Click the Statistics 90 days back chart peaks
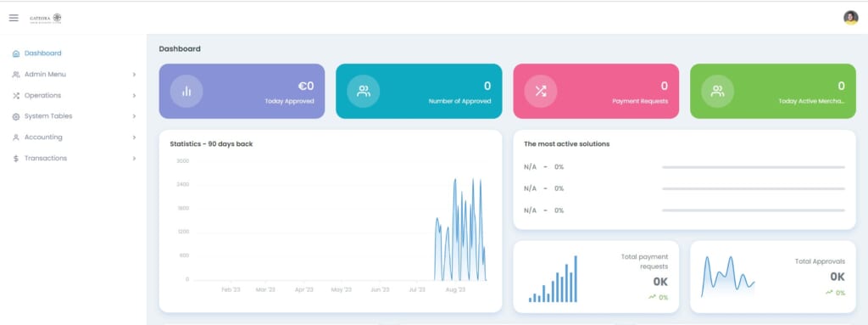This screenshot has height=325, width=868. pyautogui.click(x=460, y=229)
